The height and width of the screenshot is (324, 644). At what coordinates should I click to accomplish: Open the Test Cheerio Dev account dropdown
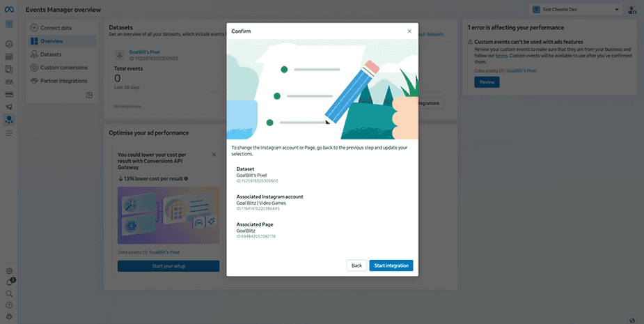(x=576, y=10)
